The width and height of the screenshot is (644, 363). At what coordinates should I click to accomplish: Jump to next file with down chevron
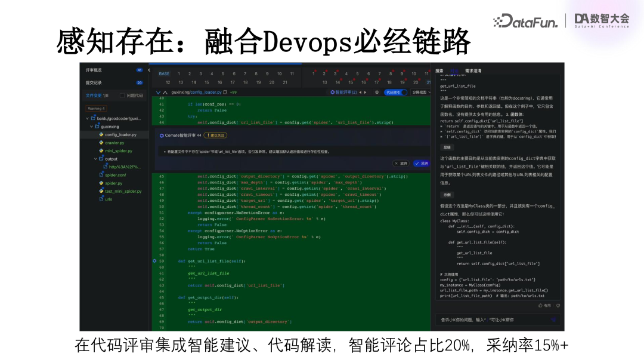pyautogui.click(x=158, y=93)
